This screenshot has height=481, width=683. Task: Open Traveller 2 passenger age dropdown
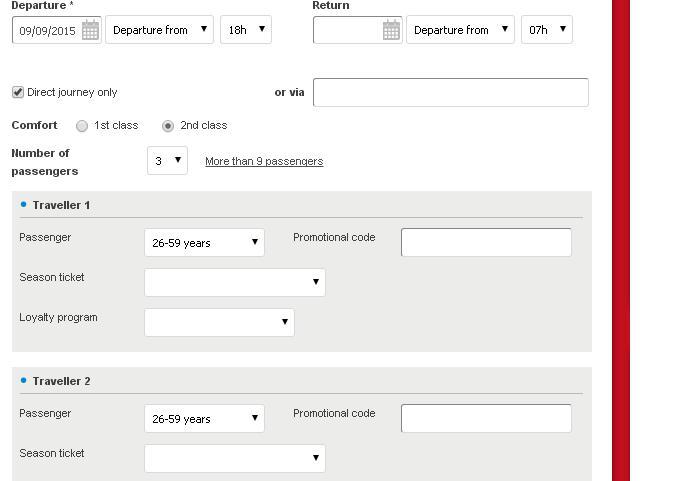point(204,418)
